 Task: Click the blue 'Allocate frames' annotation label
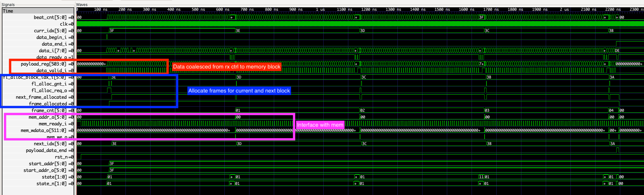[x=239, y=91]
